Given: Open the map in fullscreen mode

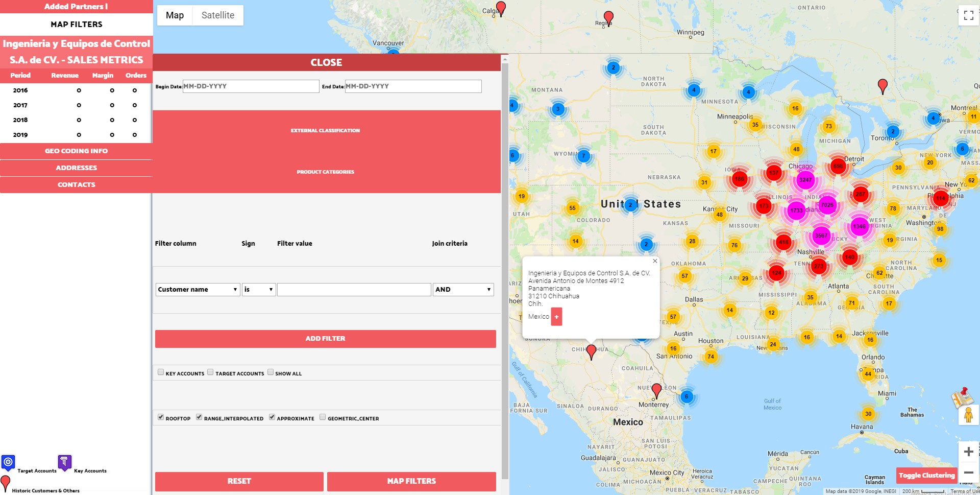Looking at the screenshot, I should [968, 15].
